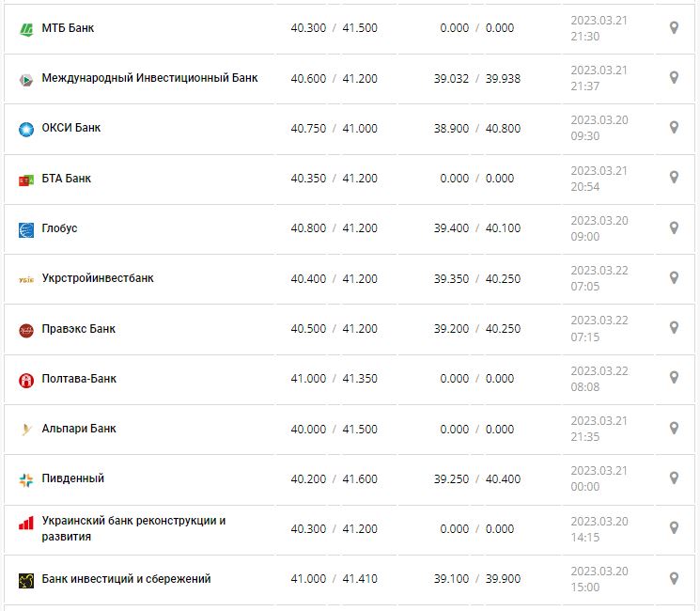The image size is (700, 611).
Task: Open map pin for Глобус bank
Action: 674,228
